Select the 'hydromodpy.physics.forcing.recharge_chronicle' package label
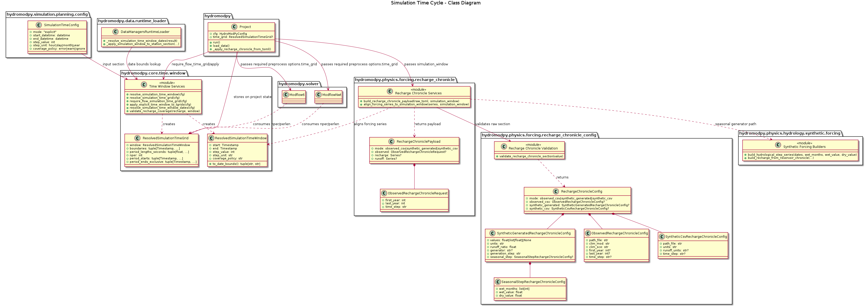Image resolution: width=868 pixels, height=307 pixels. (405, 80)
